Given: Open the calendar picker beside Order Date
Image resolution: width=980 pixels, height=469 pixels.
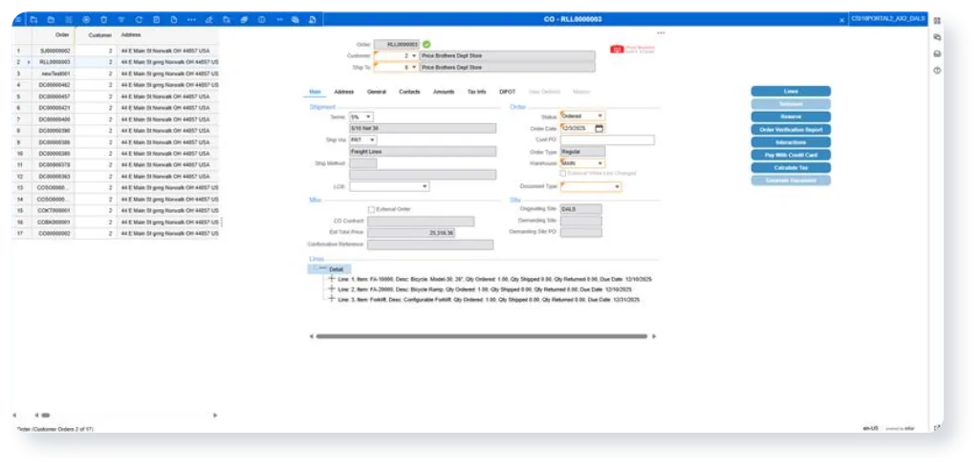Looking at the screenshot, I should click(x=599, y=128).
